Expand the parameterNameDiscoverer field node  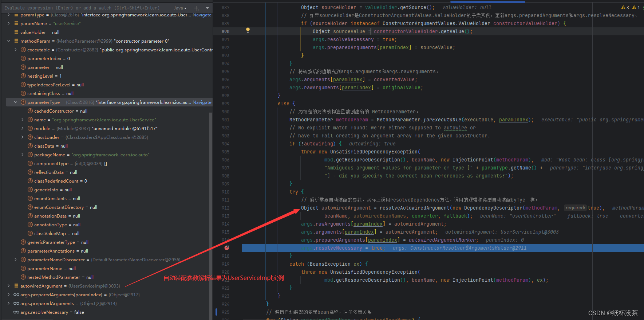point(16,259)
